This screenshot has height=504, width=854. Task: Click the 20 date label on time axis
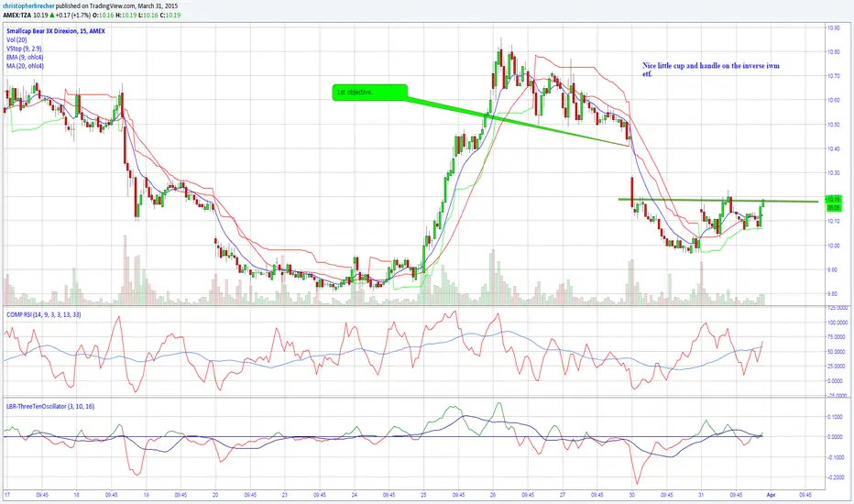coord(215,495)
